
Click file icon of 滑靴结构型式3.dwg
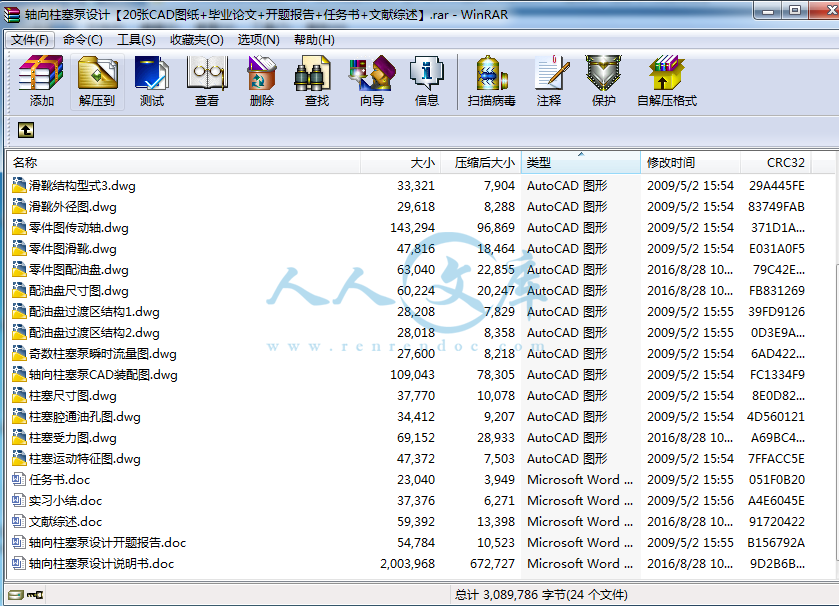pos(19,185)
